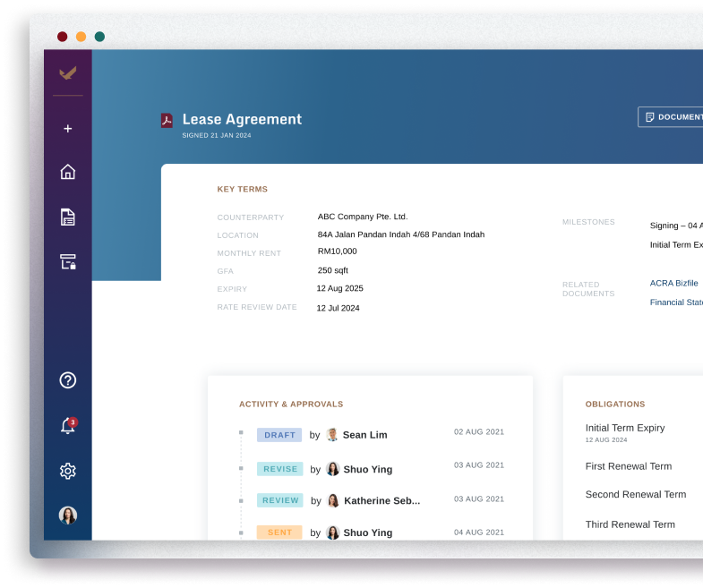Click the orange window minimize dot

[81, 37]
